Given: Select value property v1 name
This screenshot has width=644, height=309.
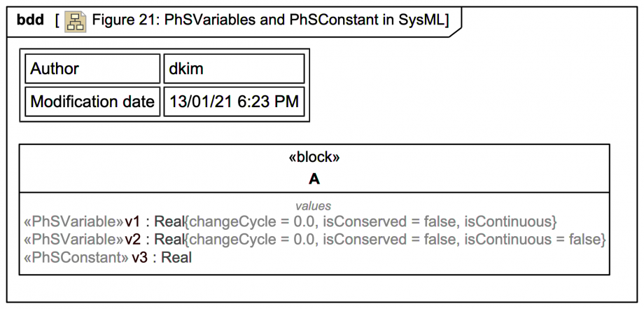Looking at the screenshot, I should (x=134, y=222).
